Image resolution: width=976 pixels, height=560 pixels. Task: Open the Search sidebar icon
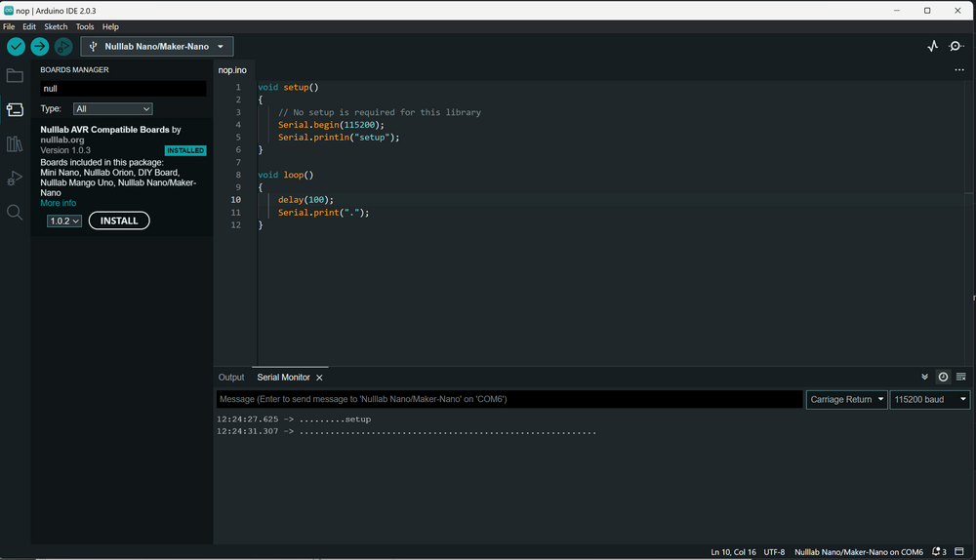coord(15,213)
